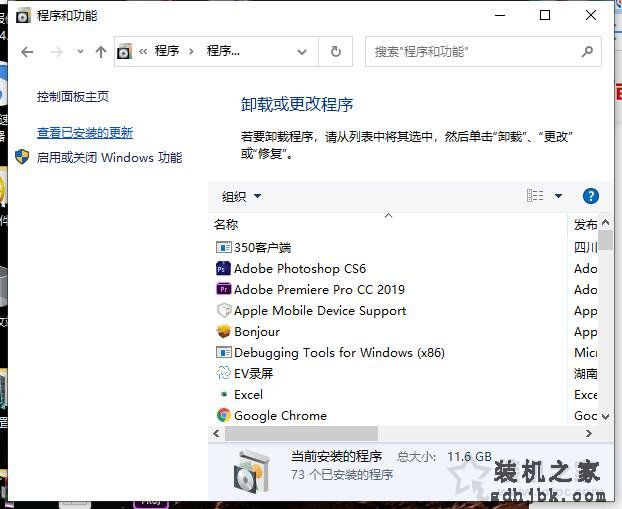Click the title bar Programs and Features icon
This screenshot has height=509, width=622.
pos(23,16)
